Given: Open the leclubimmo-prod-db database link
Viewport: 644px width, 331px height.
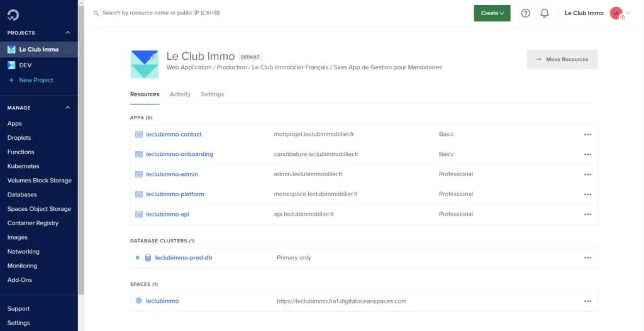Looking at the screenshot, I should [184, 258].
